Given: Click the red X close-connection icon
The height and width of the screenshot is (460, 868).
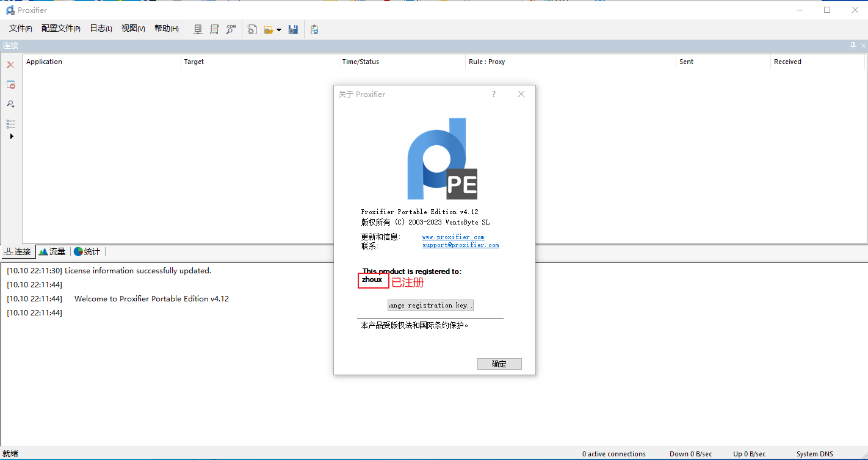Looking at the screenshot, I should [x=10, y=65].
